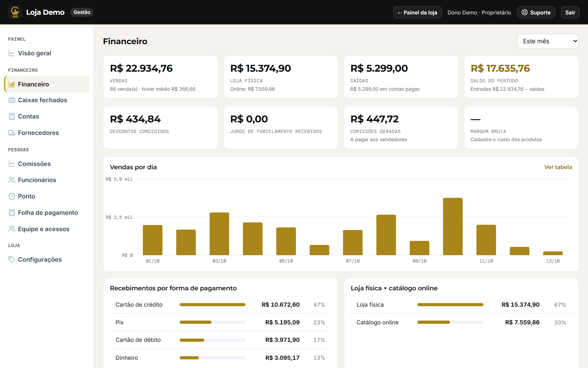
Task: Open Comissões in the sidebar
Action: pos(47,164)
